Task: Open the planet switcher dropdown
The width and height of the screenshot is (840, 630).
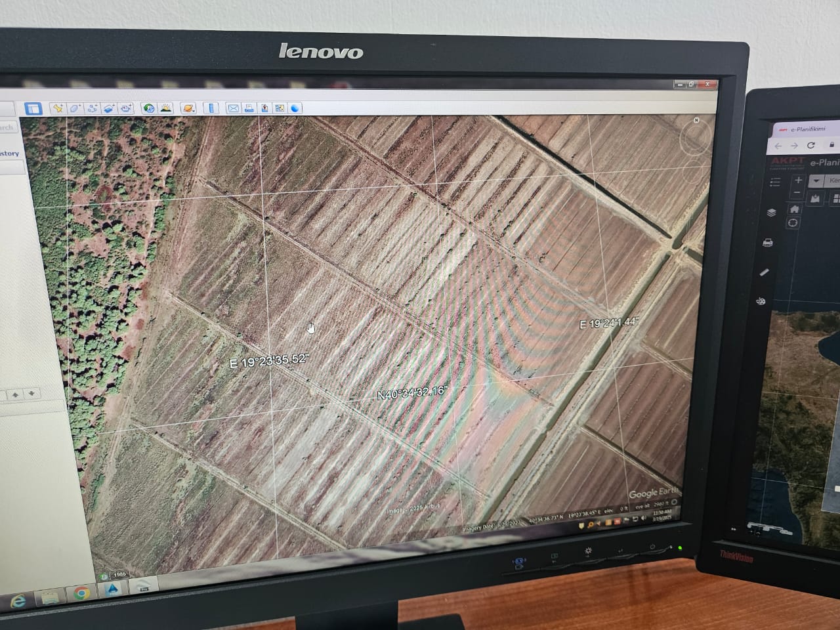Action: 188,108
